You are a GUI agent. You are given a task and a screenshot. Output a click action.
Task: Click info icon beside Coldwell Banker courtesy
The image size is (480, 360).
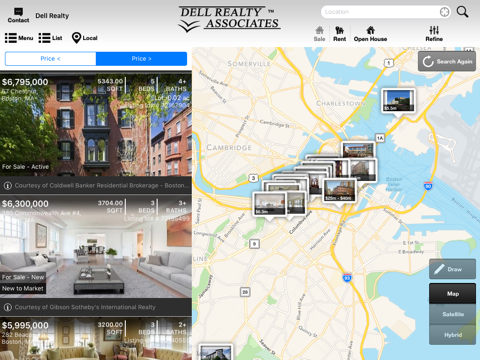tap(8, 186)
